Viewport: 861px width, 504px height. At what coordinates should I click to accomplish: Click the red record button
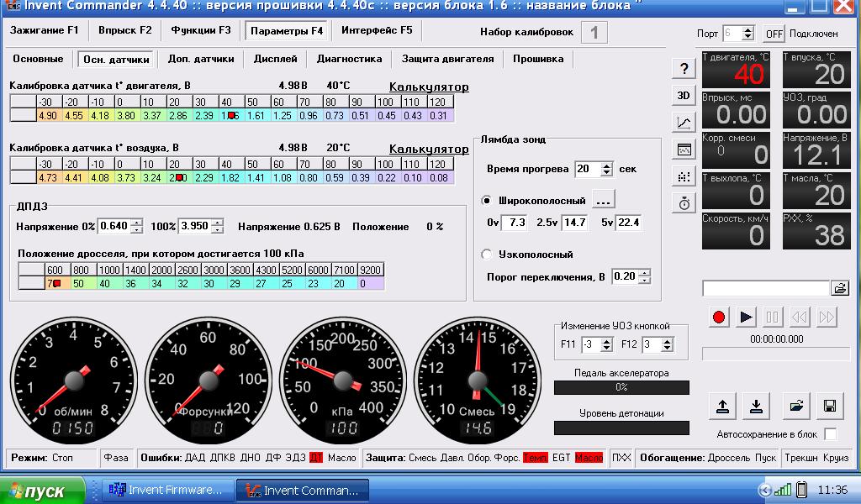718,317
